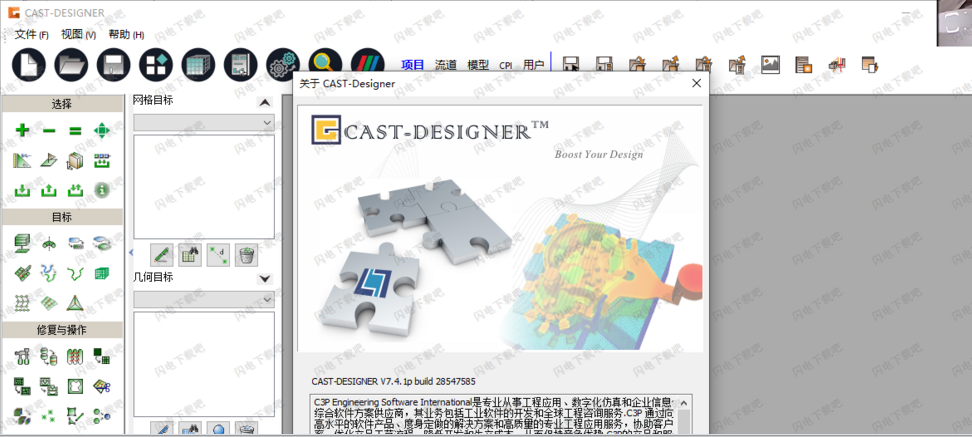The image size is (972, 437).
Task: Click the round four-tiles module icon
Action: tap(156, 64)
